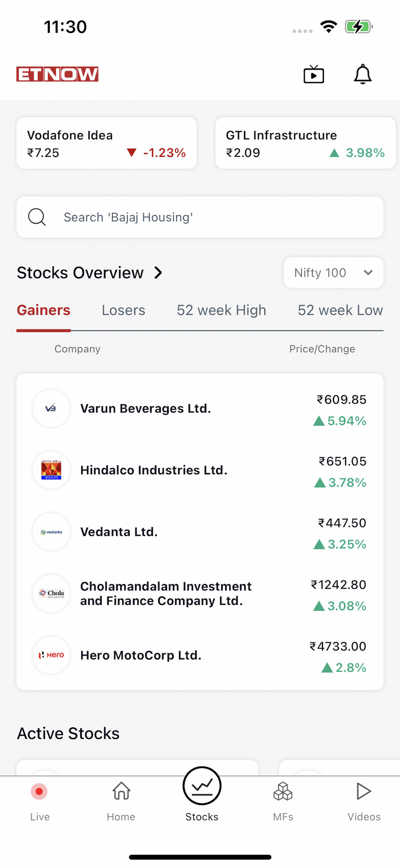This screenshot has width=400, height=868.
Task: Expand the Nifty 100 index dropdown
Action: tap(333, 273)
